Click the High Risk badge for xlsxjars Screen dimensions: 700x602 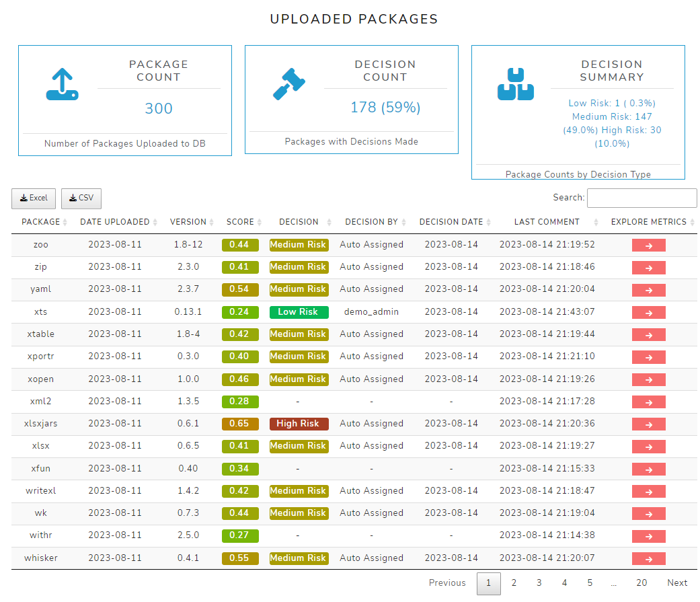click(x=299, y=424)
